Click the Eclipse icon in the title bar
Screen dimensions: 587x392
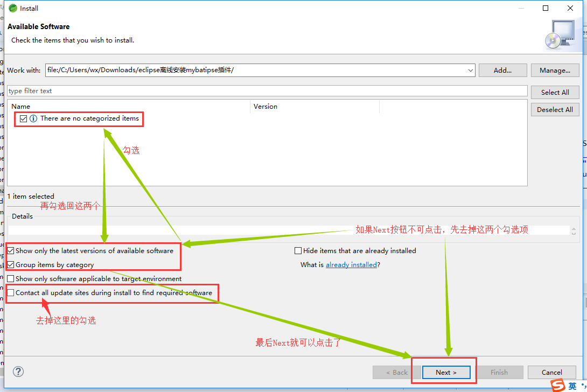point(12,8)
